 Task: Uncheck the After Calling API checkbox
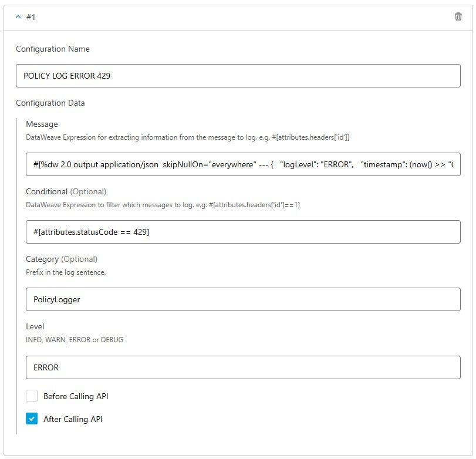coord(32,419)
